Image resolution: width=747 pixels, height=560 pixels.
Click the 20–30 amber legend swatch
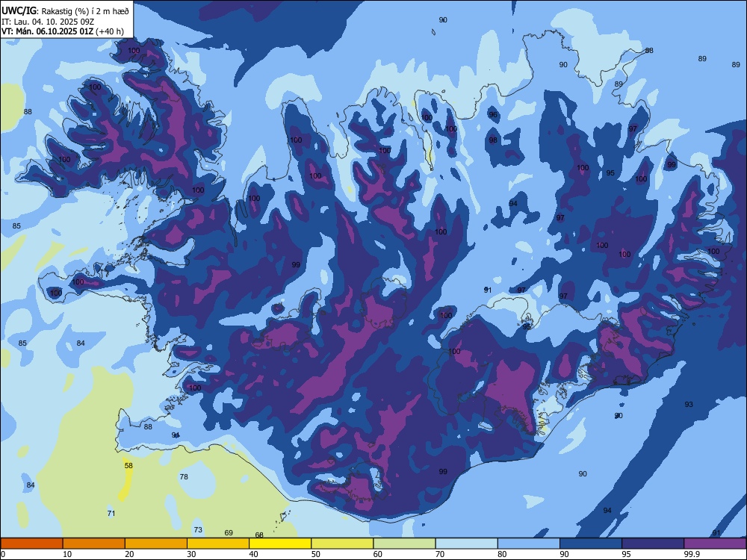pos(156,544)
